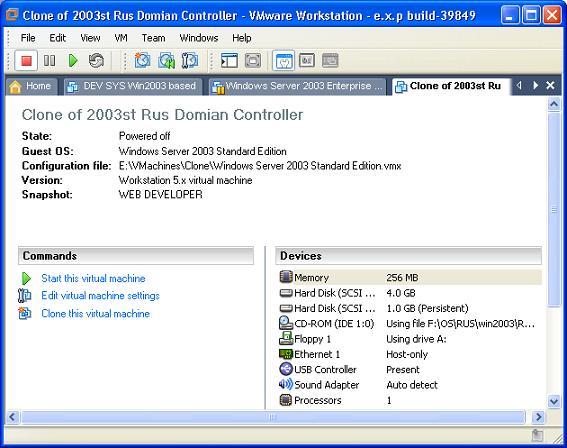The width and height of the screenshot is (567, 448).
Task: Click the WEB DEVELOPER snapshot name
Action: pos(161,195)
